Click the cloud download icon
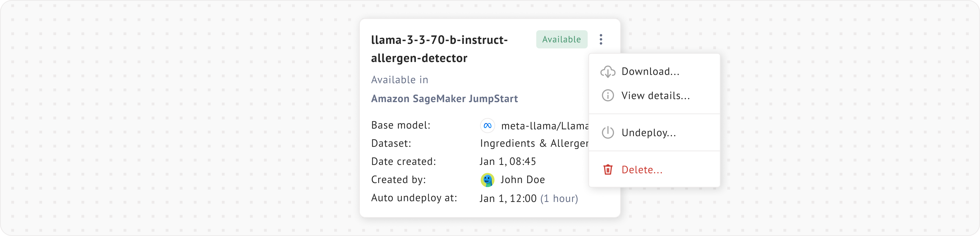The width and height of the screenshot is (980, 236). pos(607,72)
